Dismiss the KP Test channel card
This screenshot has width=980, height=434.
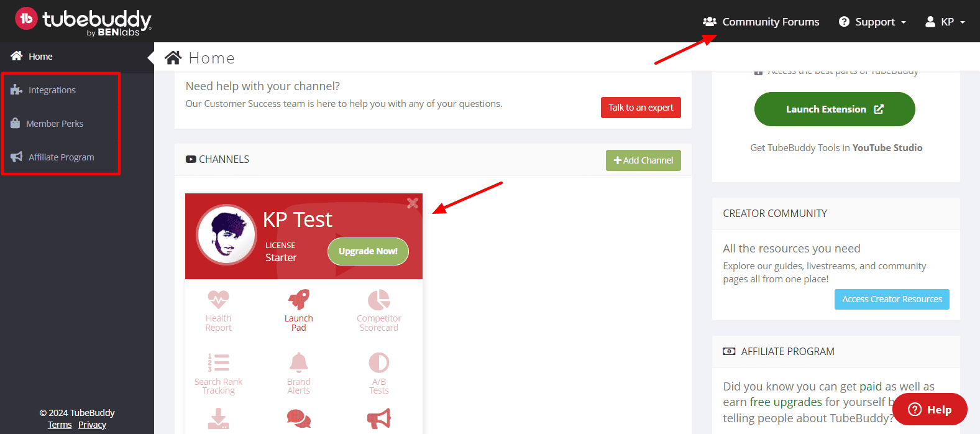[413, 203]
